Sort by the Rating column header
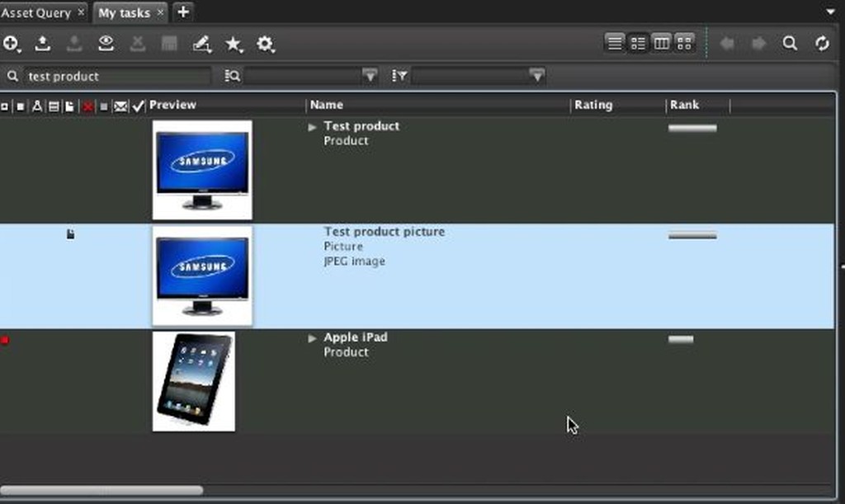The image size is (845, 504). [593, 105]
